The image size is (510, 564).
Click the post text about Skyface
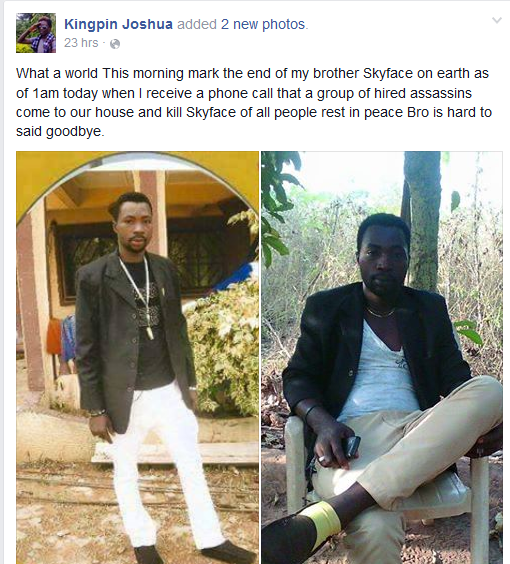click(254, 102)
